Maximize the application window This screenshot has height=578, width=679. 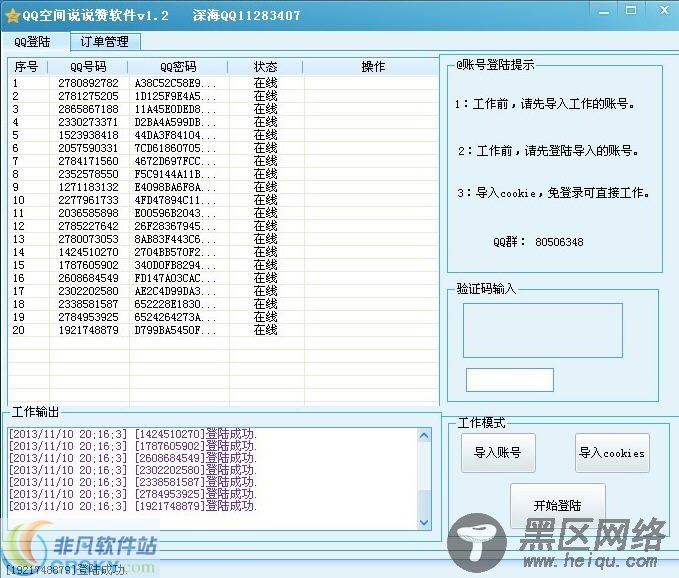(x=631, y=10)
